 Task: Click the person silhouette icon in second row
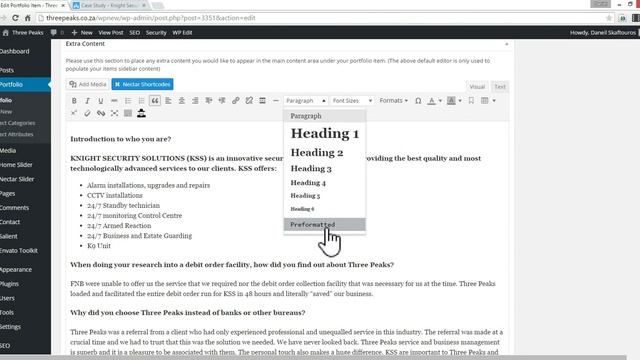(141, 113)
